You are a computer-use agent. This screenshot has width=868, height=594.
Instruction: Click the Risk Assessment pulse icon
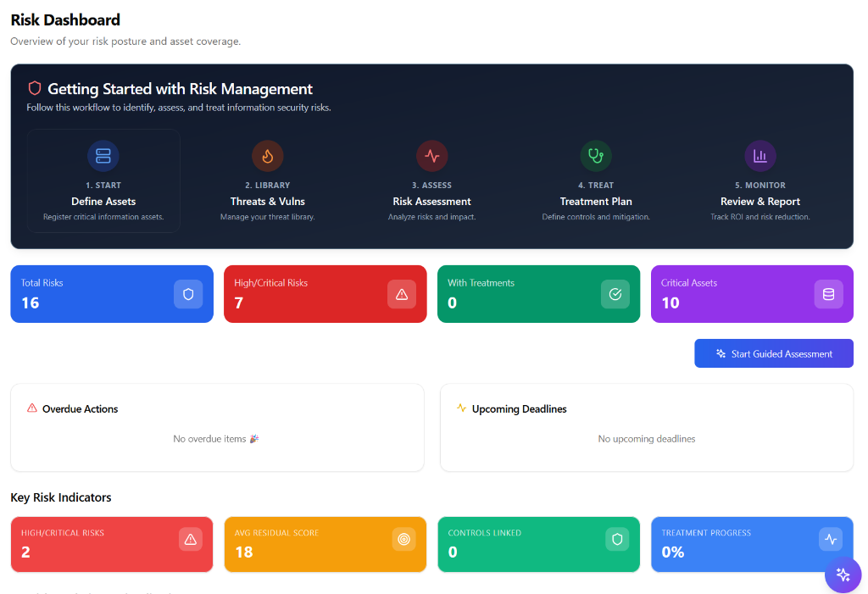click(x=432, y=155)
